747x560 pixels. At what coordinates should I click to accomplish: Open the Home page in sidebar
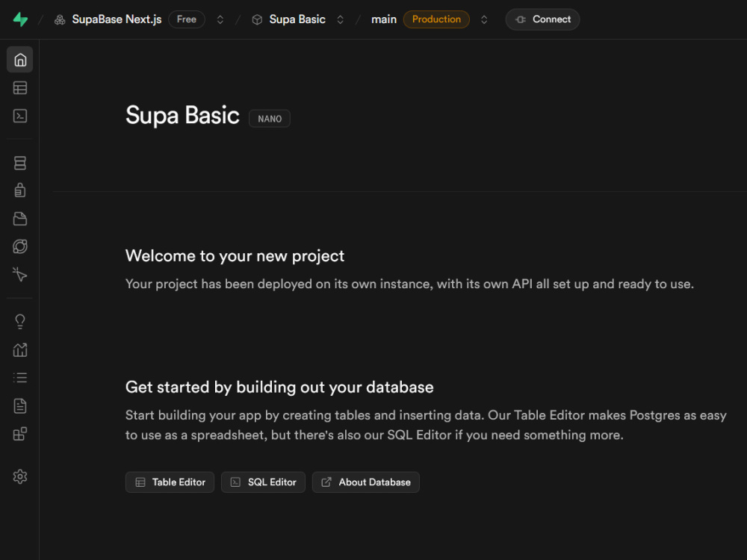(x=20, y=60)
